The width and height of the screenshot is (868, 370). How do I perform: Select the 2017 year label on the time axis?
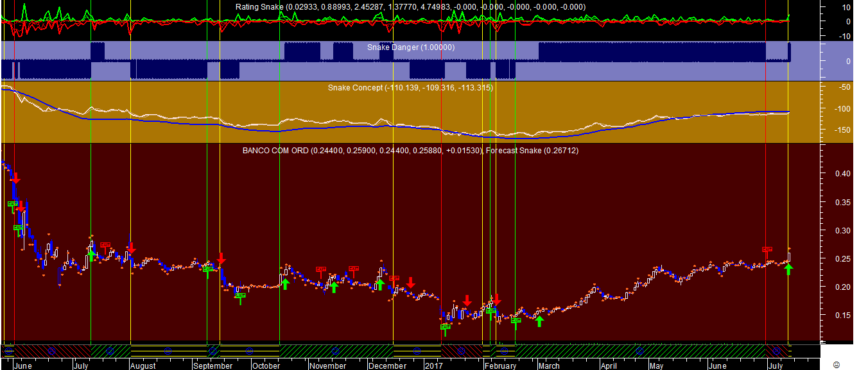coord(433,366)
